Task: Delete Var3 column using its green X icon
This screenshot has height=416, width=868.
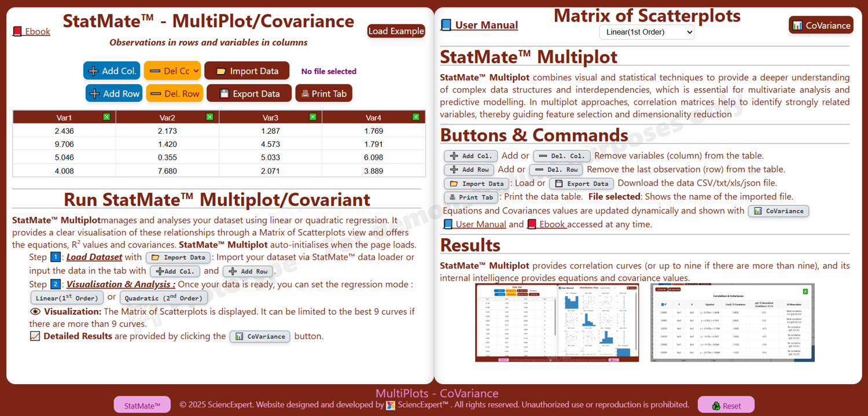Action: coord(312,117)
